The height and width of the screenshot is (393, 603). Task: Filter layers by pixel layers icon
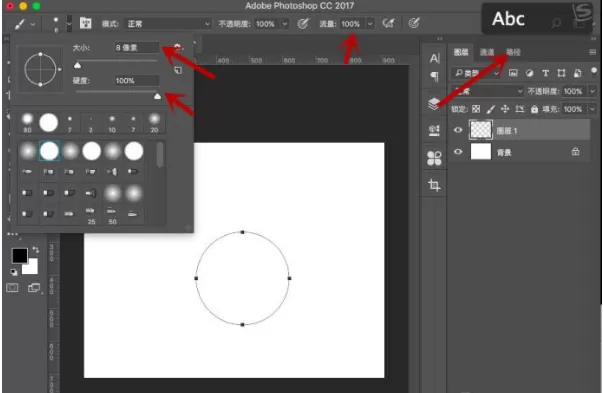click(513, 73)
